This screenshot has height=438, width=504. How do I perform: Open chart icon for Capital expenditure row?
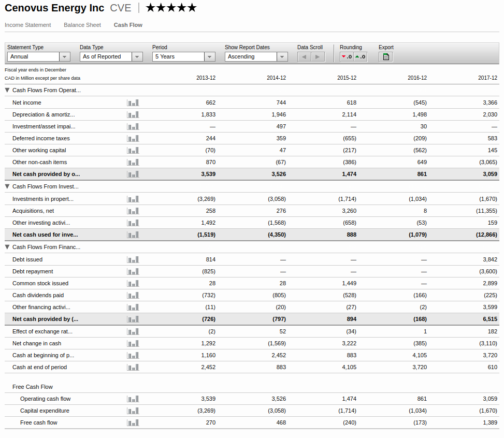pos(133,411)
